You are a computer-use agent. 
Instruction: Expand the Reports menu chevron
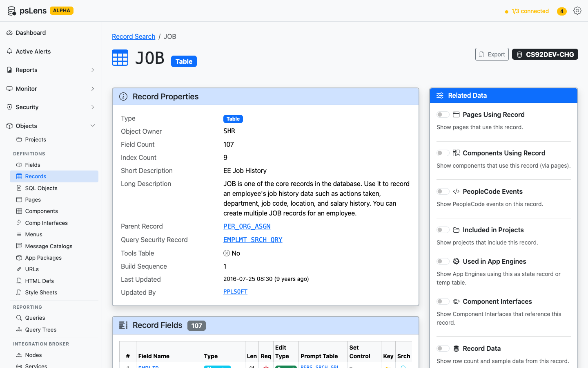[x=93, y=70]
